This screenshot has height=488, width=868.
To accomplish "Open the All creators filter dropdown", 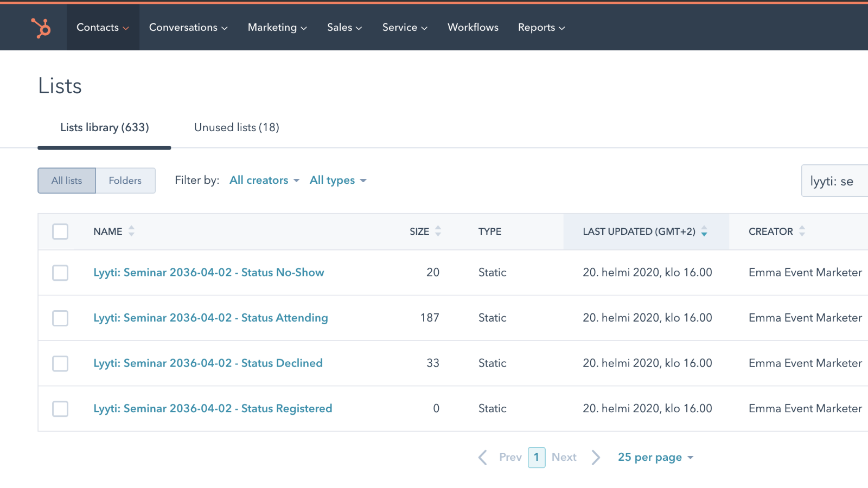I will 264,180.
